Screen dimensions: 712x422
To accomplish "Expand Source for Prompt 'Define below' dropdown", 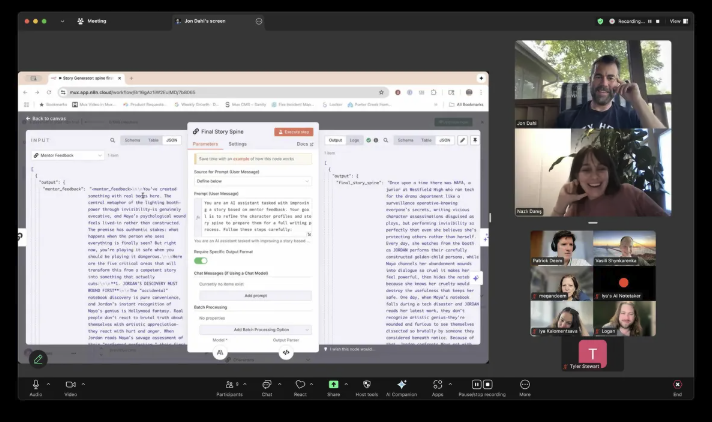I will (x=252, y=181).
